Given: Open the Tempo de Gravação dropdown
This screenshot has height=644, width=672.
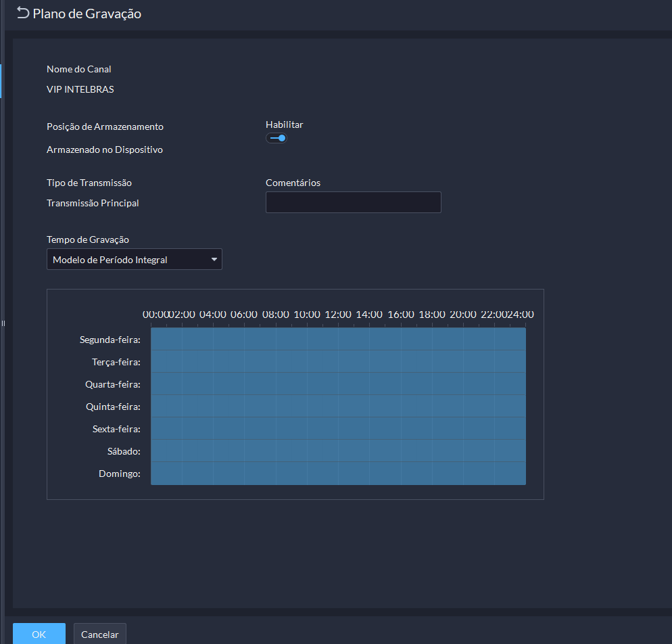Looking at the screenshot, I should 134,259.
